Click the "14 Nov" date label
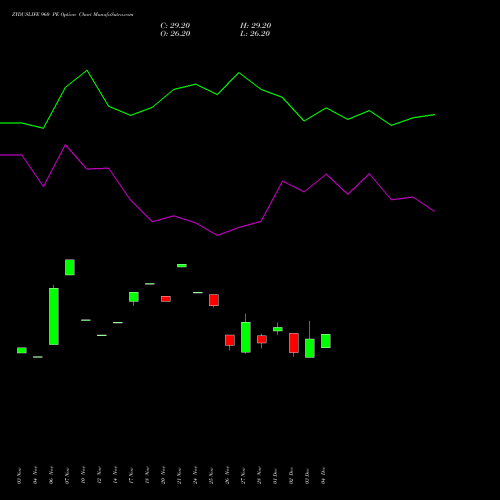The height and width of the screenshot is (500, 500). (x=115, y=475)
